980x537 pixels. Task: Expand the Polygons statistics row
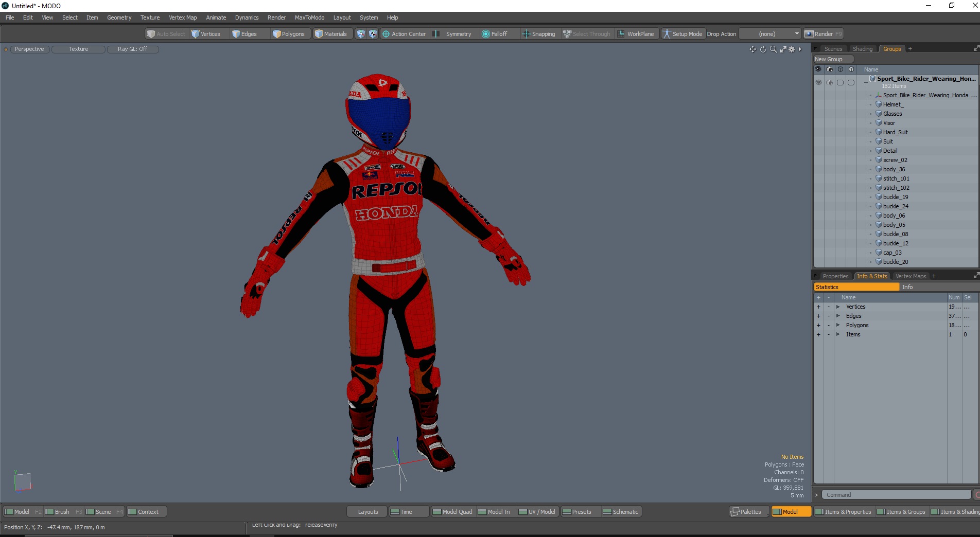click(838, 326)
